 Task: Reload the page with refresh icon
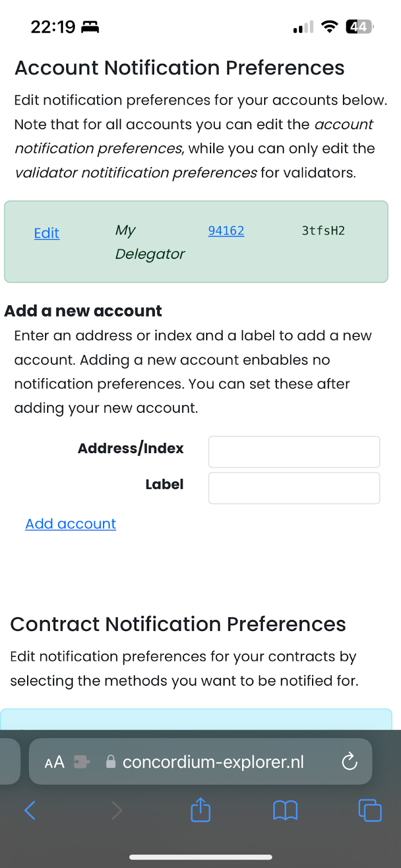(349, 762)
